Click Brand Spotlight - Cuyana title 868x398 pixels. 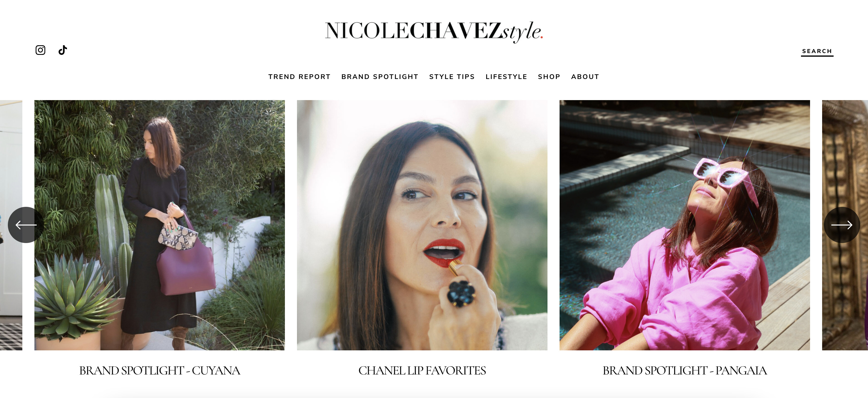click(x=159, y=370)
